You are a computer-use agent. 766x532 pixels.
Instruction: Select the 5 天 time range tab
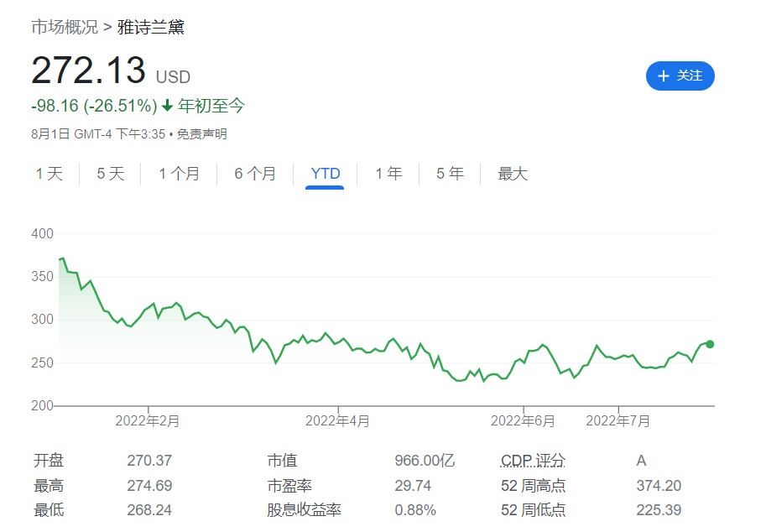(111, 174)
